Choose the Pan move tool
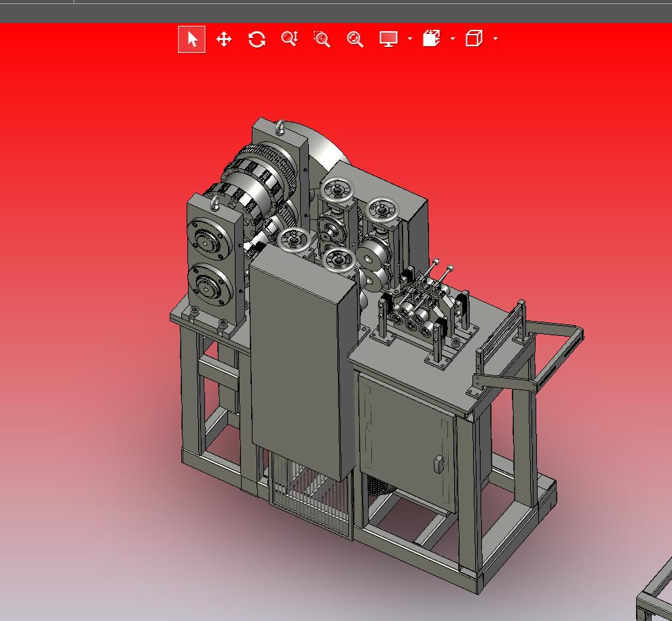 click(224, 39)
